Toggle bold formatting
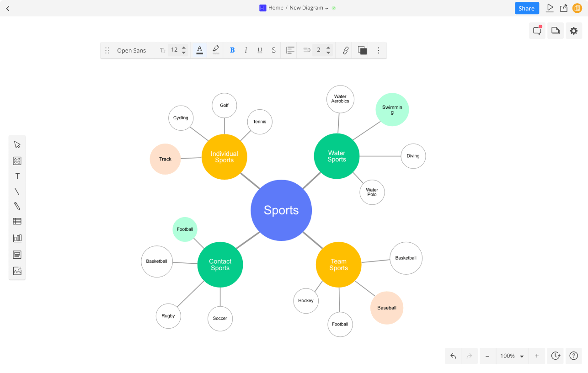The image size is (588, 373). [232, 50]
